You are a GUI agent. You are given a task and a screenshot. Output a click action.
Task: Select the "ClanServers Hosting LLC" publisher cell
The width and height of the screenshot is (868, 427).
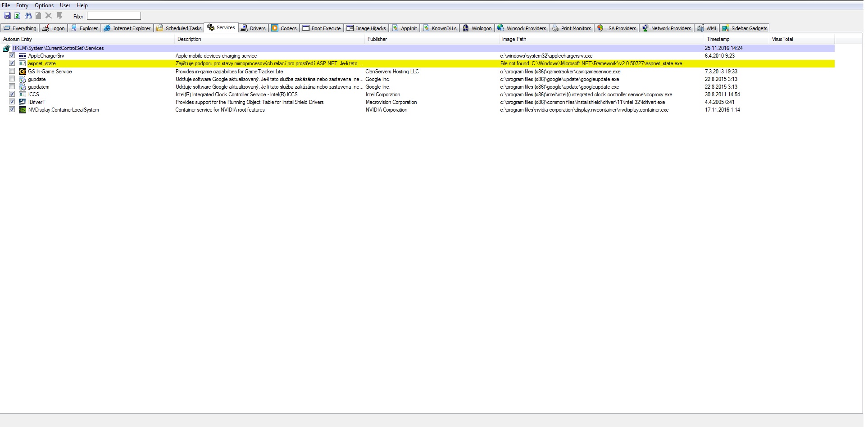click(x=392, y=72)
